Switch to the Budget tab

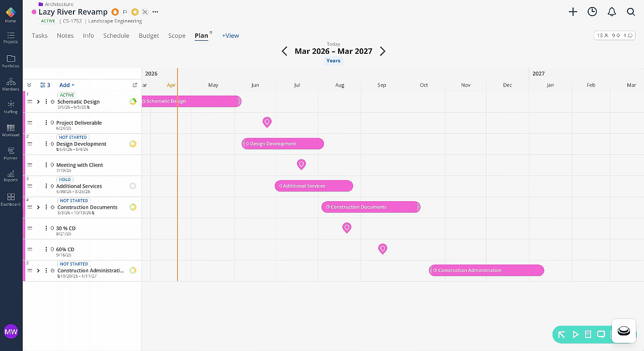point(149,36)
